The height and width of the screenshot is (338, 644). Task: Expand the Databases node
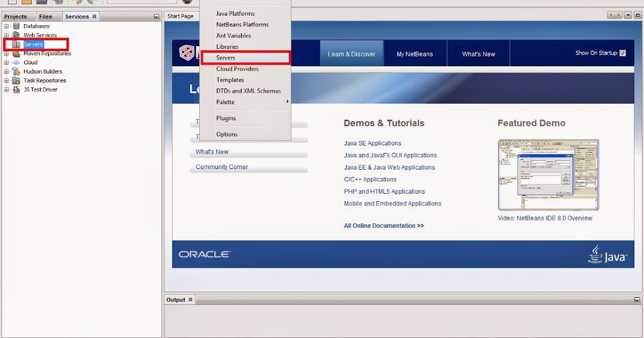coord(6,26)
